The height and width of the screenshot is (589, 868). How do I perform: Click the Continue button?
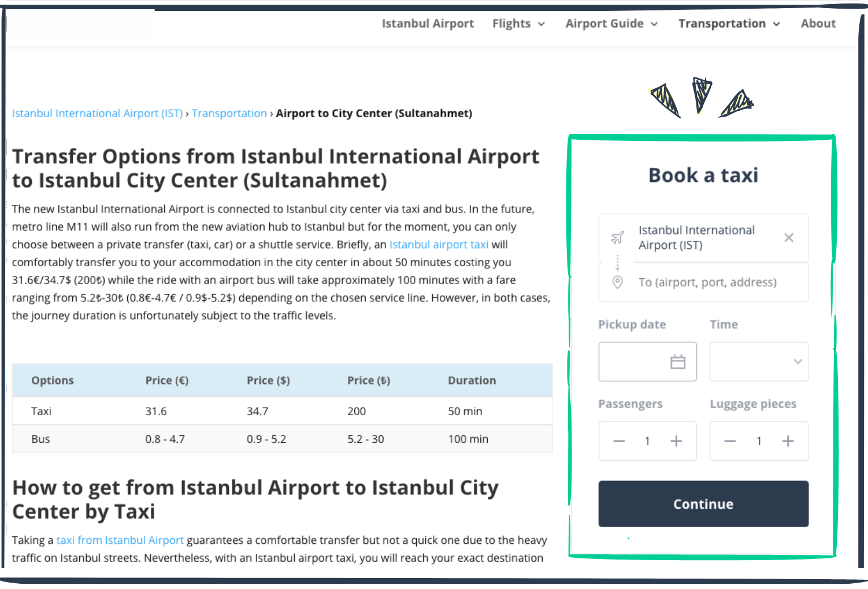click(703, 504)
